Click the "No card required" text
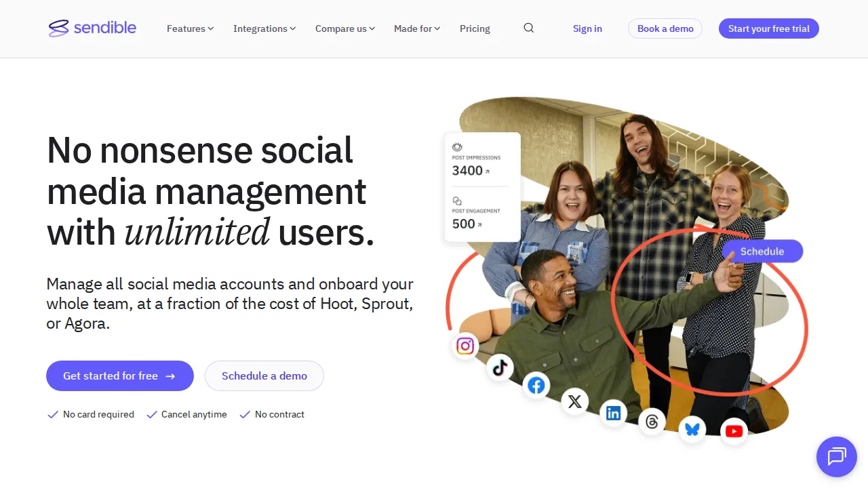868x488 pixels. point(98,414)
